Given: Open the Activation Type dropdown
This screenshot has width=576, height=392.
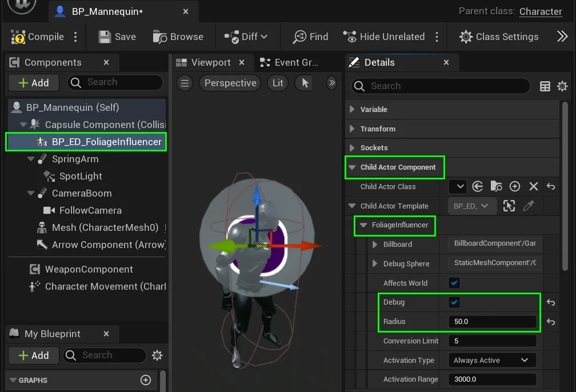Looking at the screenshot, I should 491,361.
